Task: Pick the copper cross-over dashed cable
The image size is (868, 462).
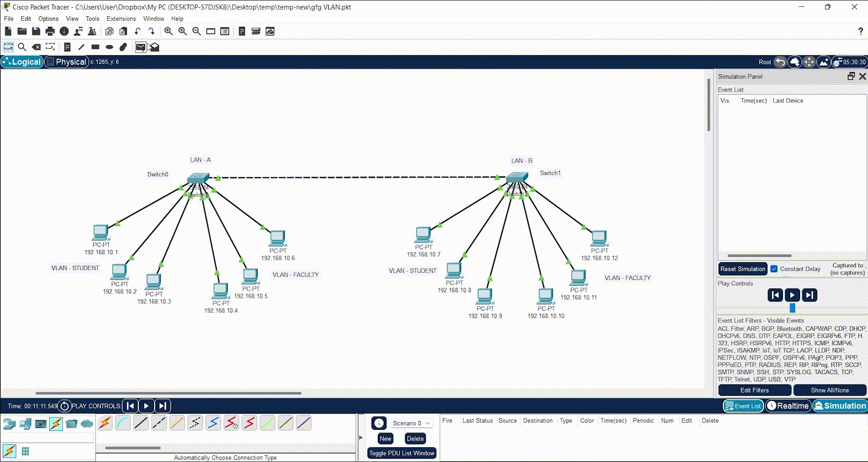Action: (159, 423)
